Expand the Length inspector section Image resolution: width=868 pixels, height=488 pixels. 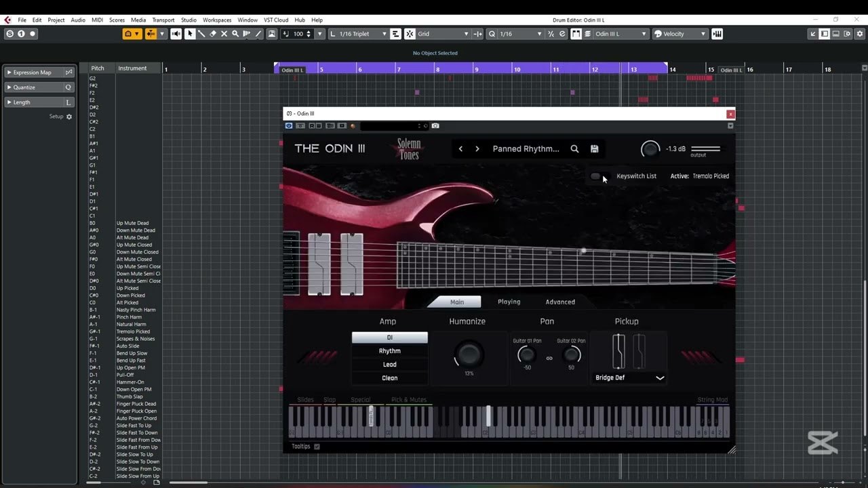coord(9,102)
